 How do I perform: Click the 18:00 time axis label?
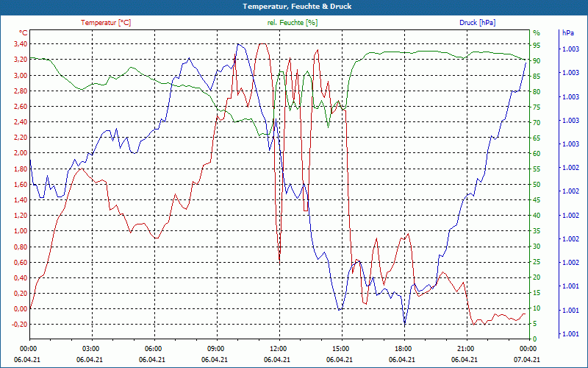coord(404,348)
